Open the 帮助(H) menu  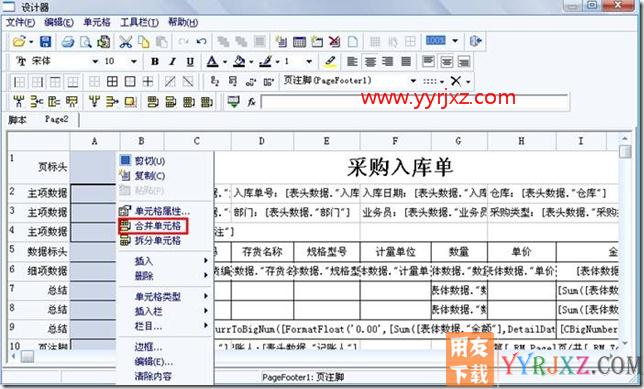[x=183, y=22]
